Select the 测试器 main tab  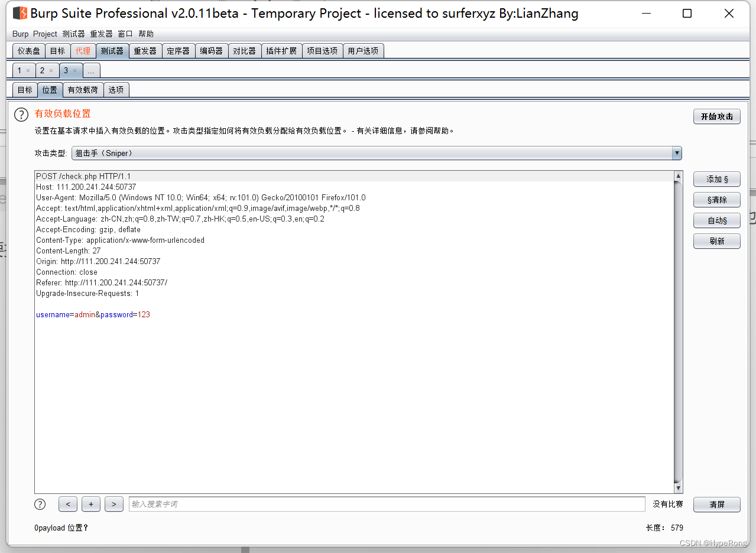click(112, 51)
